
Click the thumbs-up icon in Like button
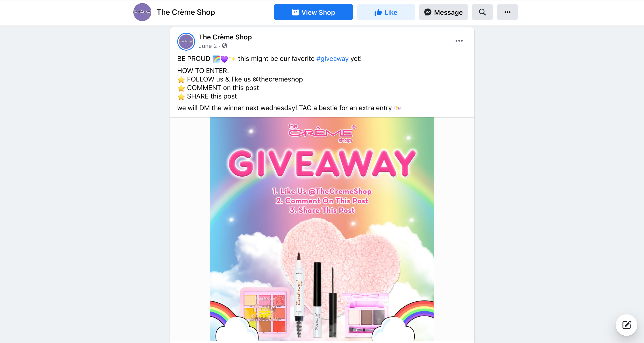click(x=378, y=12)
